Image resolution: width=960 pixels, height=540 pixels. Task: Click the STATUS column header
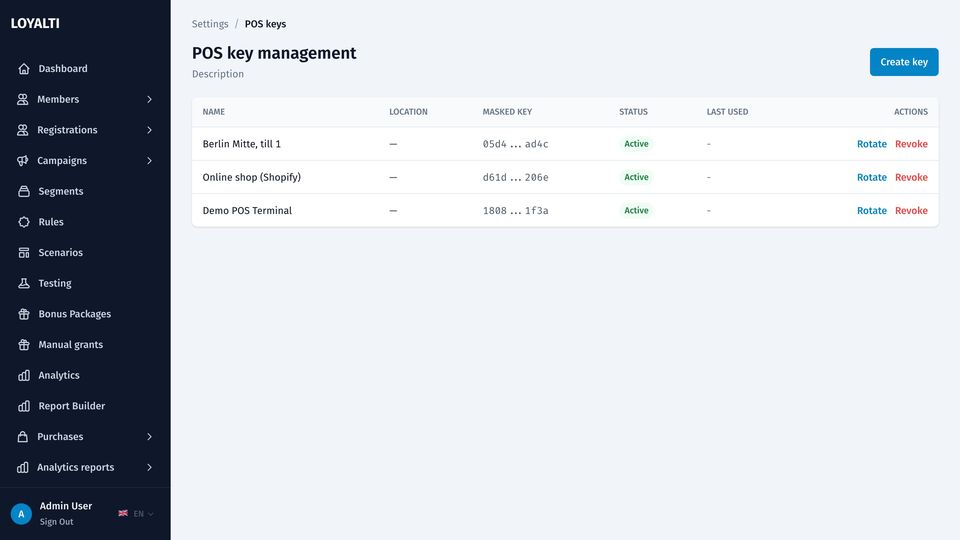[633, 111]
